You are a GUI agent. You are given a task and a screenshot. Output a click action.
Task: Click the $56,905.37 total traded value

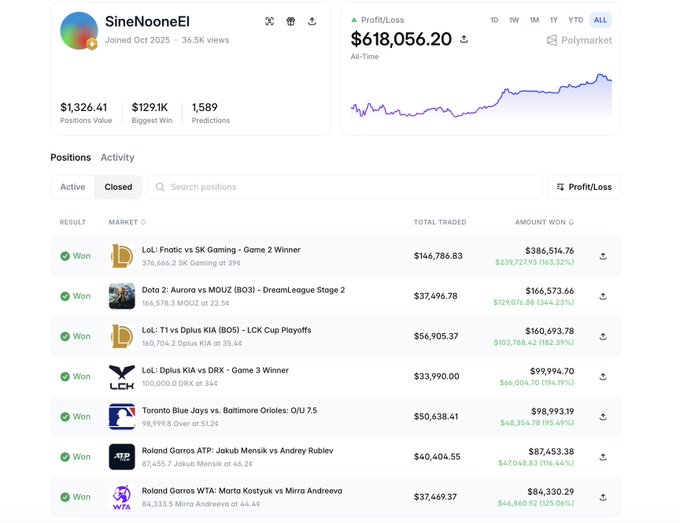[436, 336]
